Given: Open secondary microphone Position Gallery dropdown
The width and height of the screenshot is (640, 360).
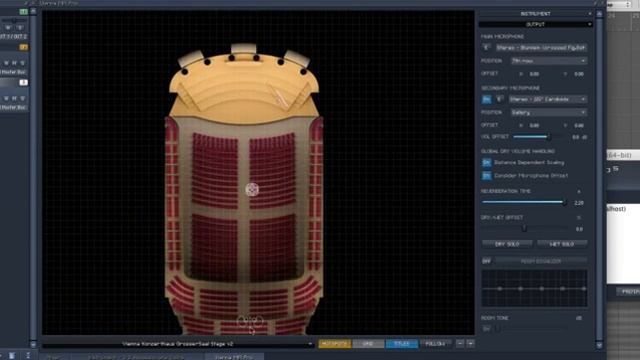Looking at the screenshot, I should [x=549, y=112].
